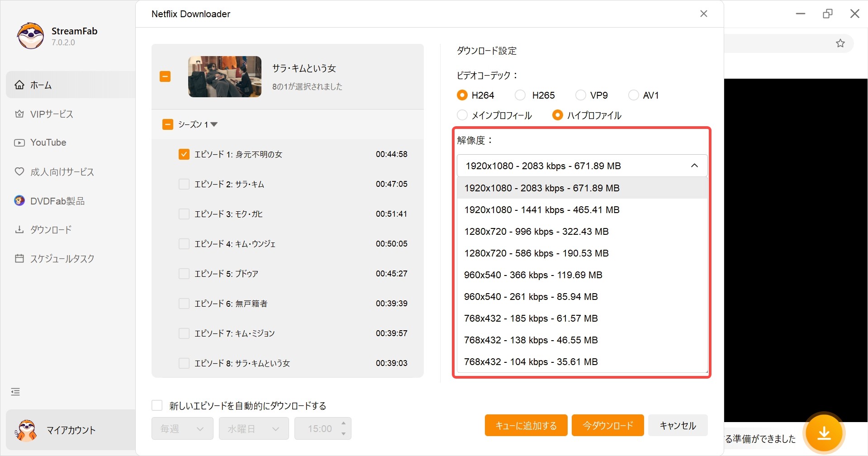Image resolution: width=868 pixels, height=456 pixels.
Task: Choose 960x540 - 261 kbps - 85.94 MB
Action: tap(582, 296)
